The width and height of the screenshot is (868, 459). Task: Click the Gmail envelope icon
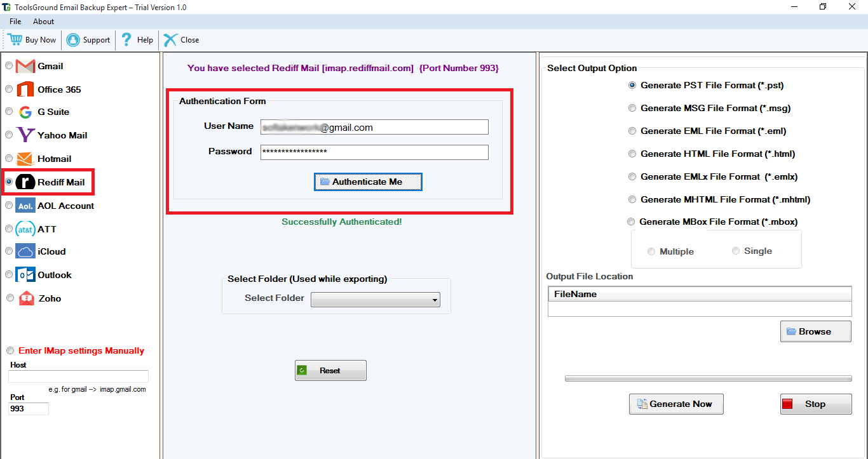point(25,66)
